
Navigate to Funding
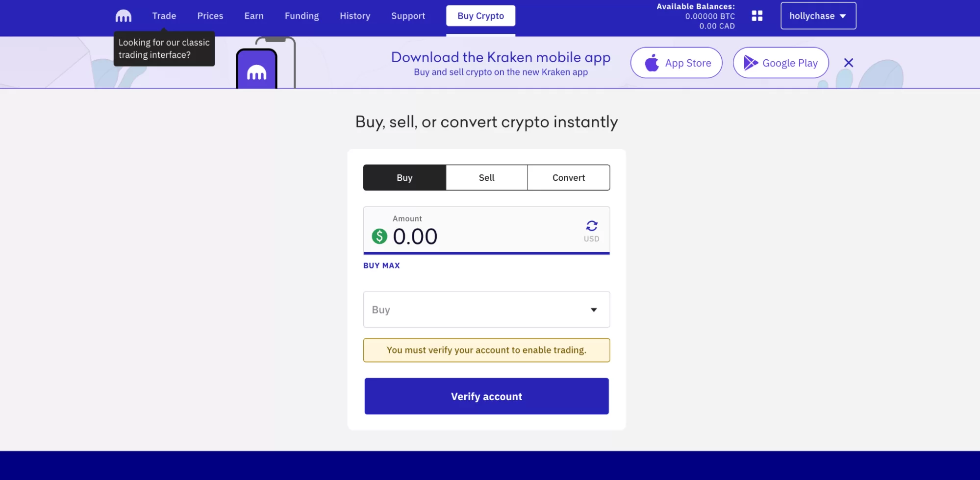coord(302,16)
